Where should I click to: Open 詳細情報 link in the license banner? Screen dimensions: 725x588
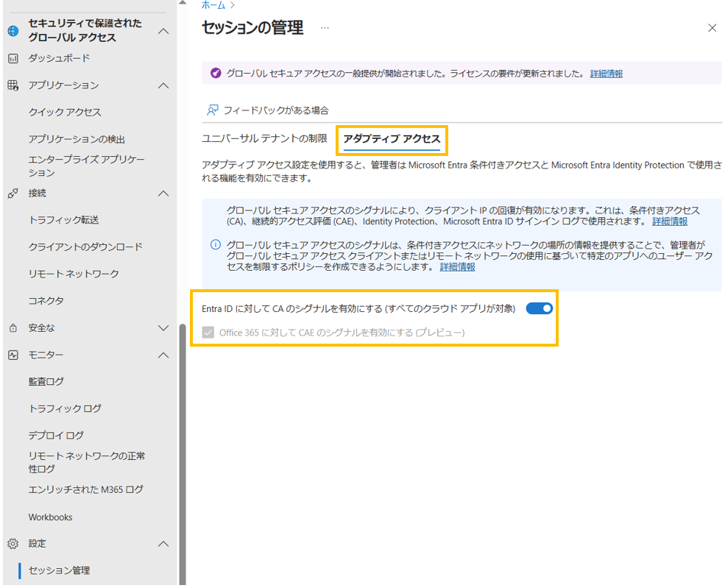(x=606, y=74)
